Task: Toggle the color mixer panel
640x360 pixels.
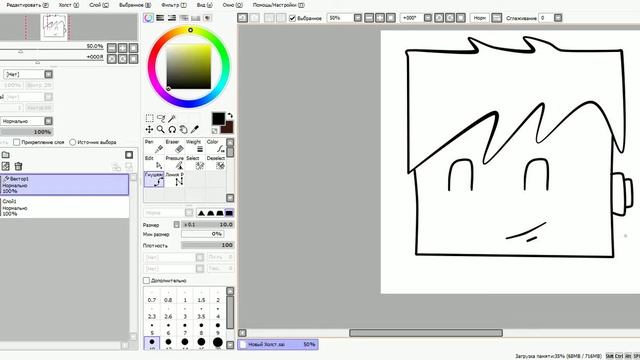Action: [184, 18]
